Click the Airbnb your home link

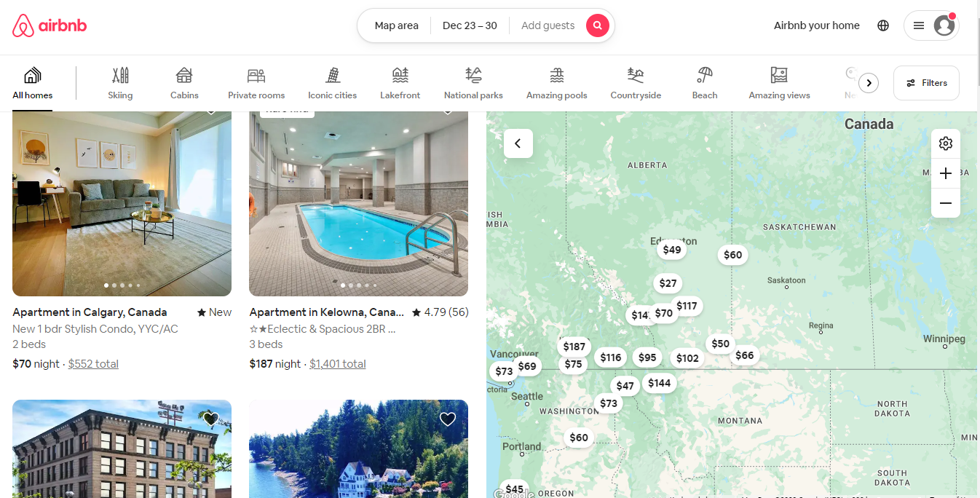(817, 25)
